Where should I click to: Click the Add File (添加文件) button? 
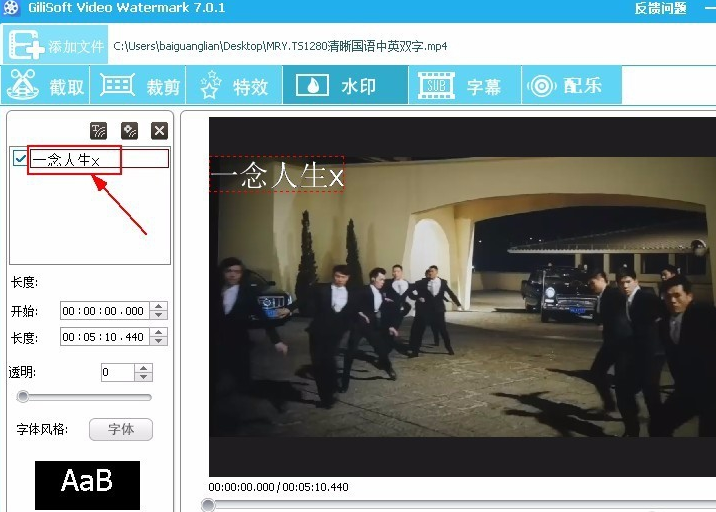[x=55, y=45]
